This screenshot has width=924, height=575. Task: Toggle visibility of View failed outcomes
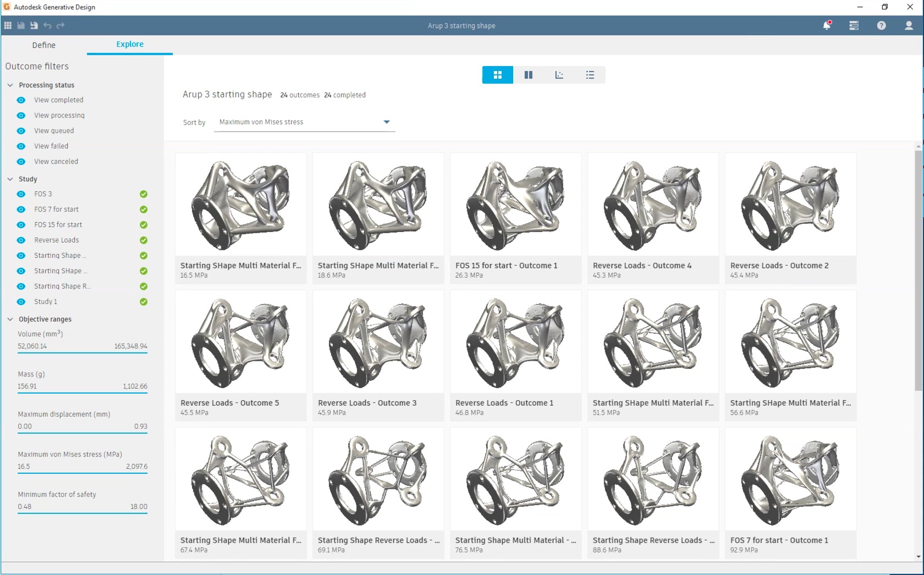[20, 146]
